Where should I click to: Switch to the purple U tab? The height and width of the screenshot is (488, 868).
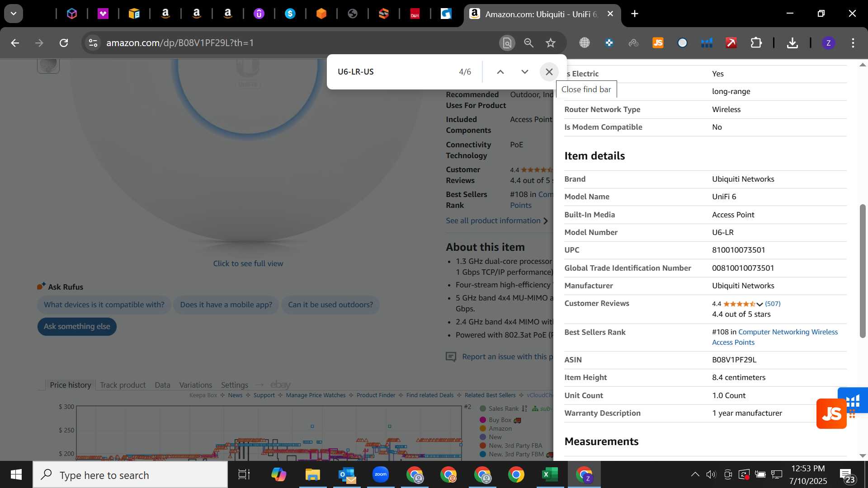point(259,14)
